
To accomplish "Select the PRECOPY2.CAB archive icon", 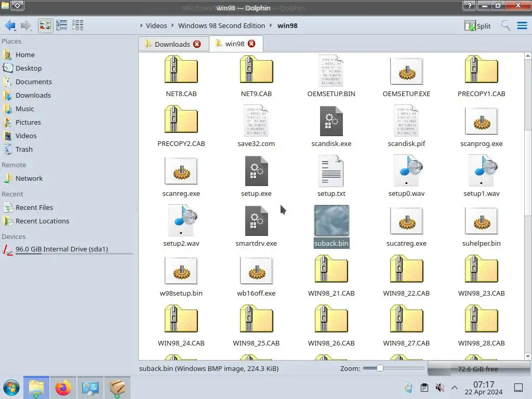I will [x=181, y=120].
